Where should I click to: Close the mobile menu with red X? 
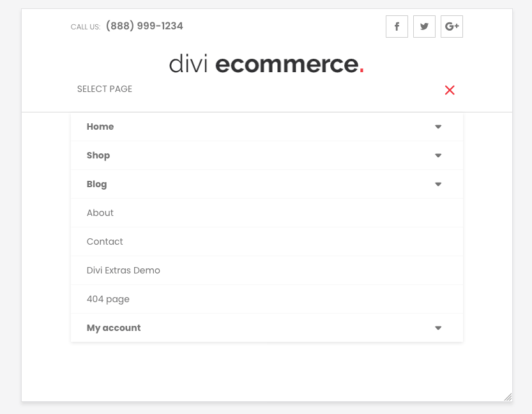[x=450, y=90]
